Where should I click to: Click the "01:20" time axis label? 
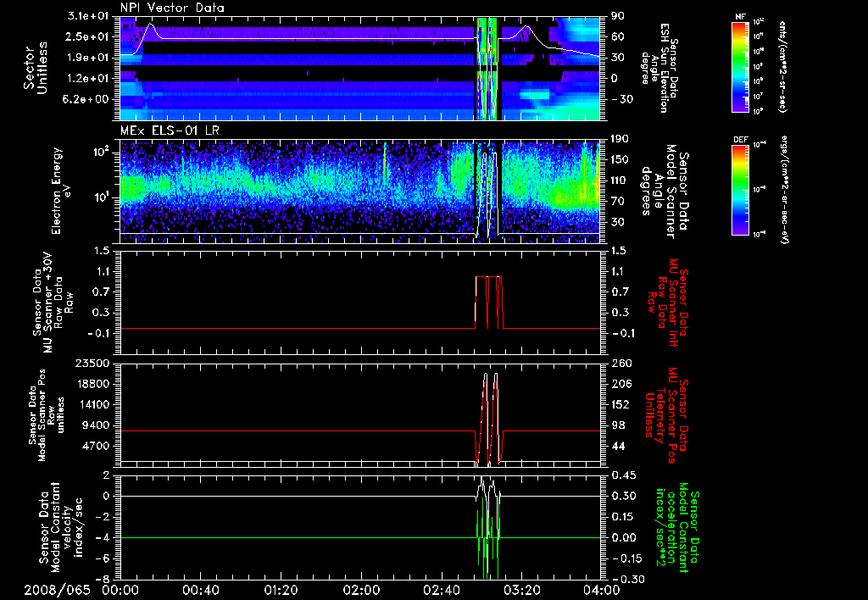(281, 590)
